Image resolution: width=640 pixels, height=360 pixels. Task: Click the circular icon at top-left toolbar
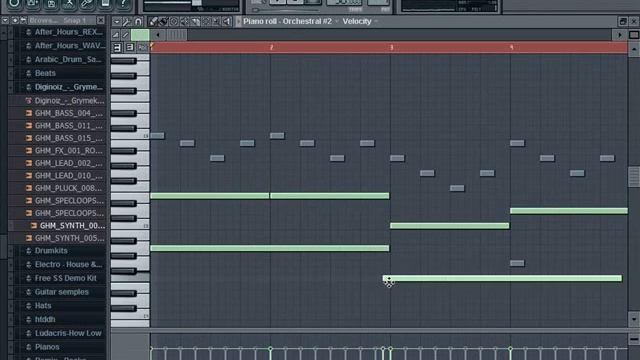(14, 4)
